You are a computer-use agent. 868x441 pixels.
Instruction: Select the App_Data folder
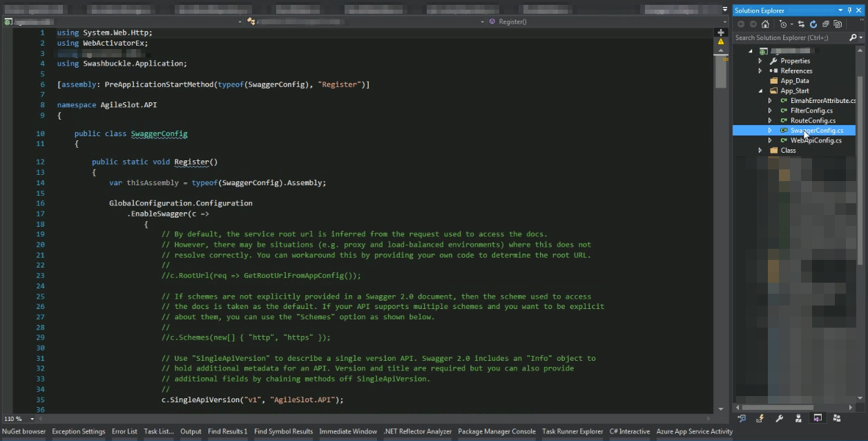[795, 81]
